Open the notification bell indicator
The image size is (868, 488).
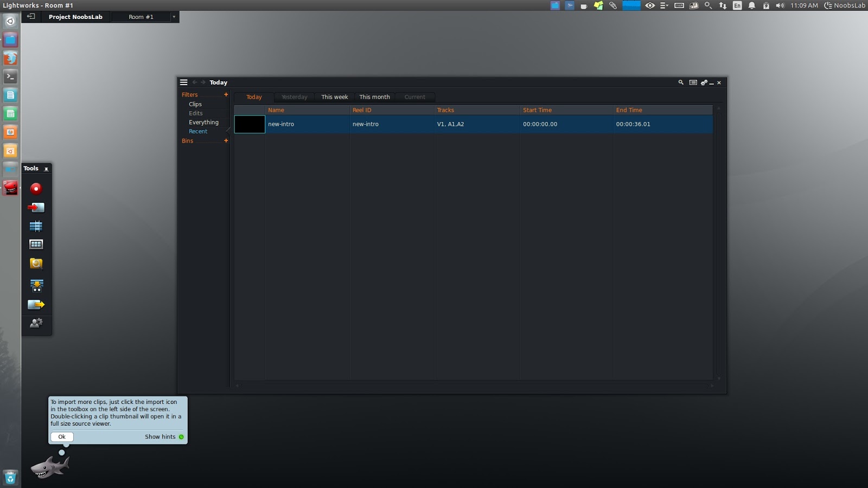(x=752, y=5)
